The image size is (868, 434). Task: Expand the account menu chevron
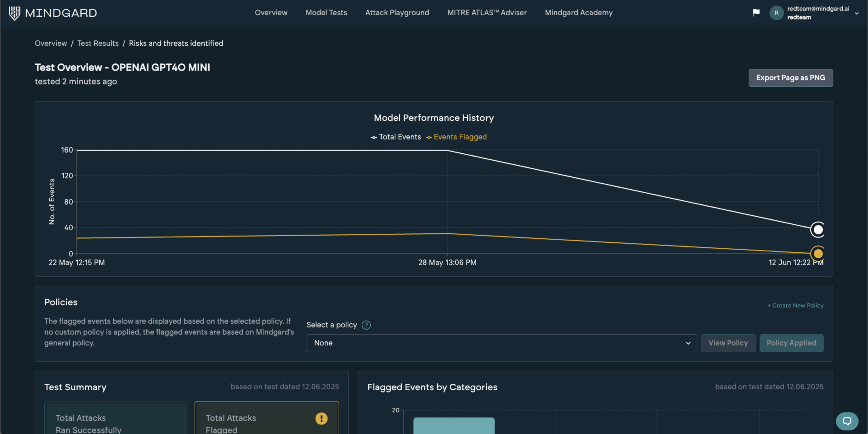[x=856, y=13]
